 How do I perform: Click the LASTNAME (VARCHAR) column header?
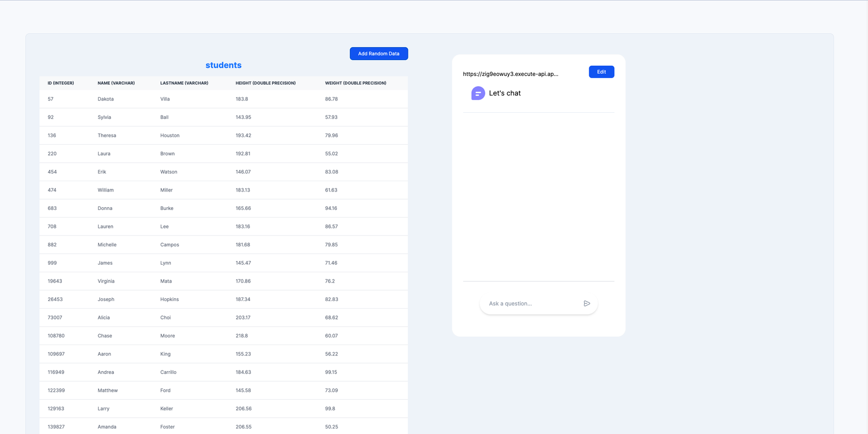184,83
